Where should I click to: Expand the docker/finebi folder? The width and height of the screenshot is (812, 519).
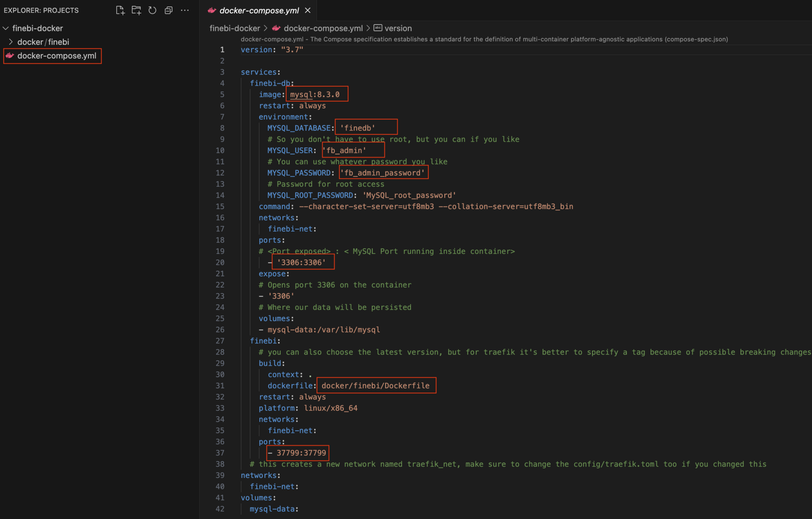11,42
